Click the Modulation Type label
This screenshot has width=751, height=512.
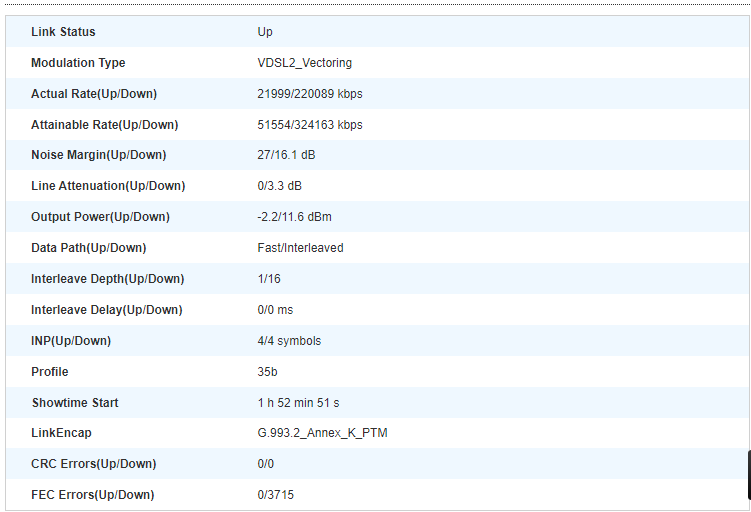pyautogui.click(x=78, y=63)
